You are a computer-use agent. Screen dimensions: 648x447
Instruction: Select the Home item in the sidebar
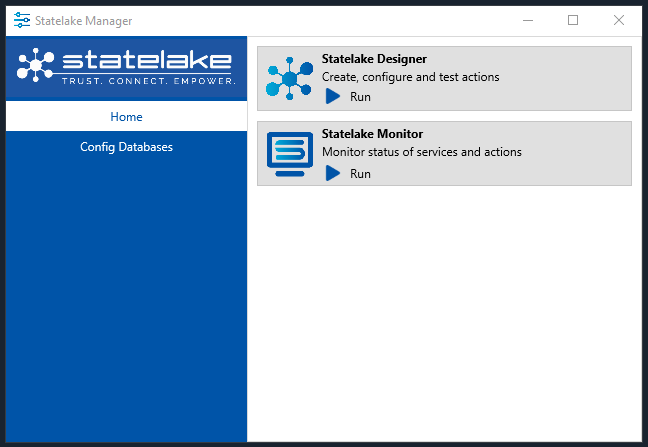(126, 117)
